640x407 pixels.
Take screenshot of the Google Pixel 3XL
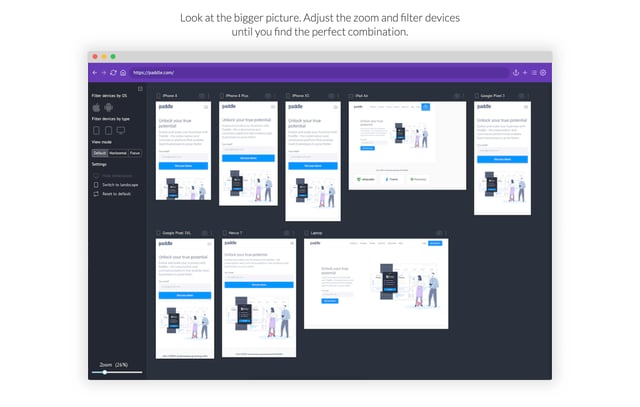(204, 233)
